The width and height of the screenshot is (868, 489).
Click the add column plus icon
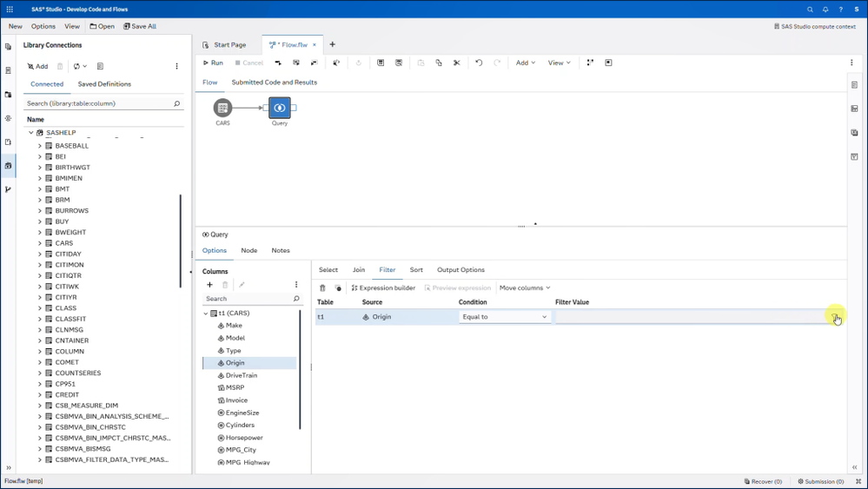click(x=209, y=284)
